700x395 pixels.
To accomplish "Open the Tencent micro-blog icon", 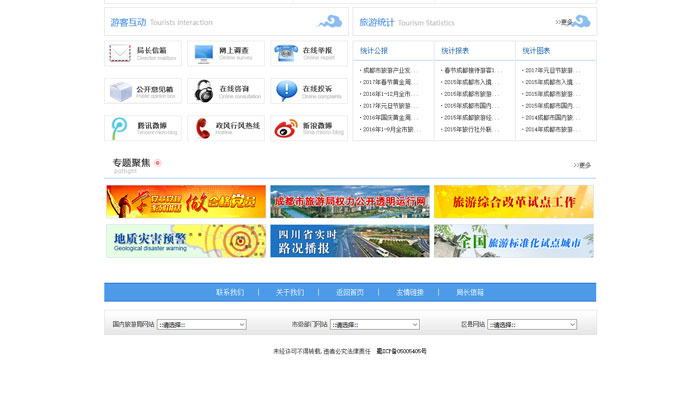I will (119, 129).
